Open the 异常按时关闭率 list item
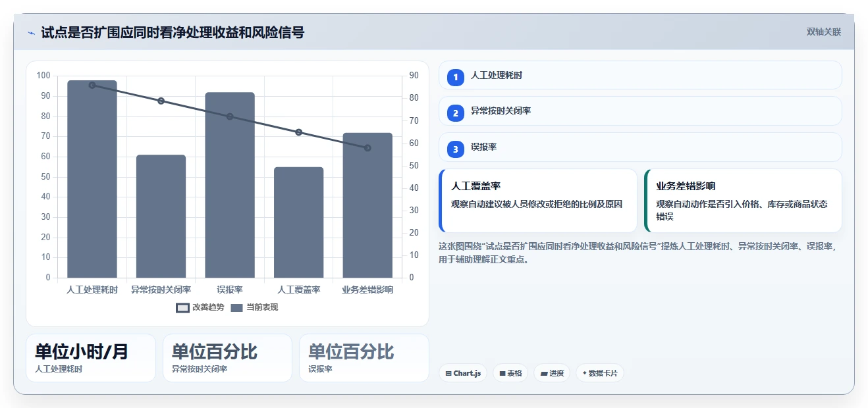 point(640,111)
